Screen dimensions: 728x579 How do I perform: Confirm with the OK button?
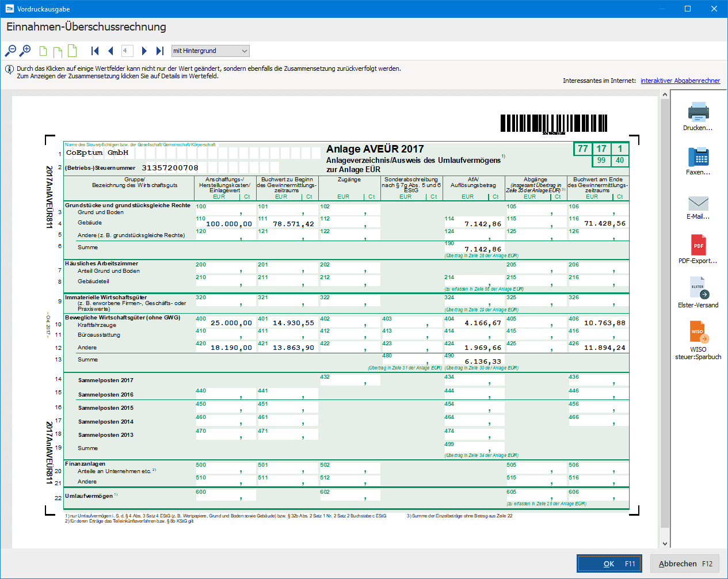(609, 564)
